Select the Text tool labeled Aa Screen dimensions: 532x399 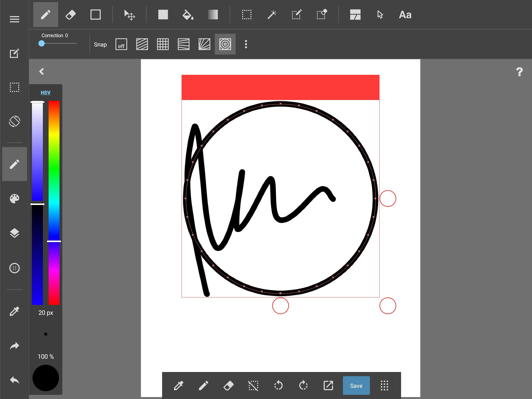coord(405,15)
